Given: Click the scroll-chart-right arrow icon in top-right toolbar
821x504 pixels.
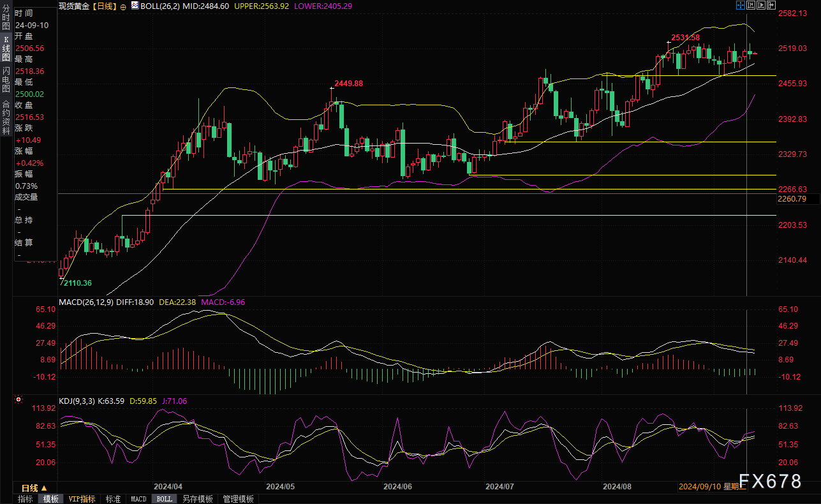Looking at the screenshot, I should tap(771, 5).
